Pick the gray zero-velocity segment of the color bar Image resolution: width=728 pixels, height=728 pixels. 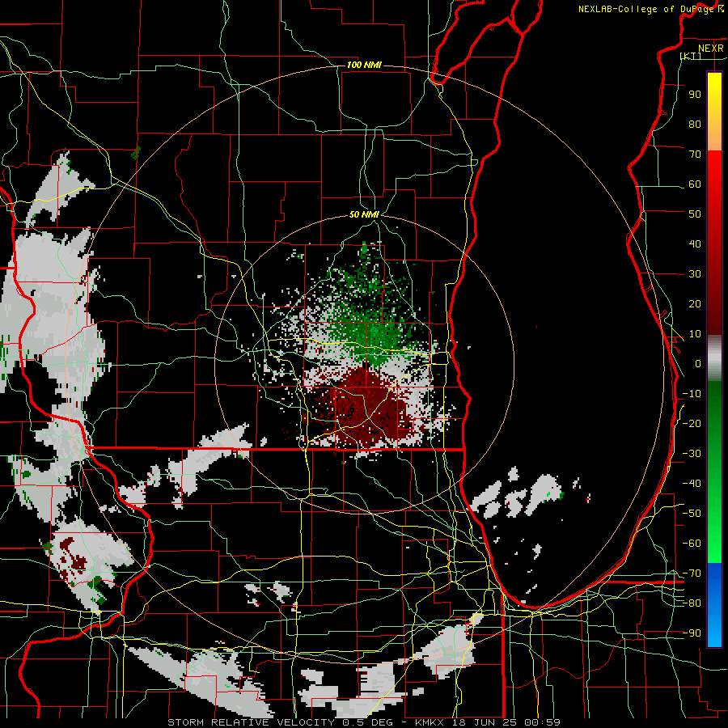(x=714, y=358)
